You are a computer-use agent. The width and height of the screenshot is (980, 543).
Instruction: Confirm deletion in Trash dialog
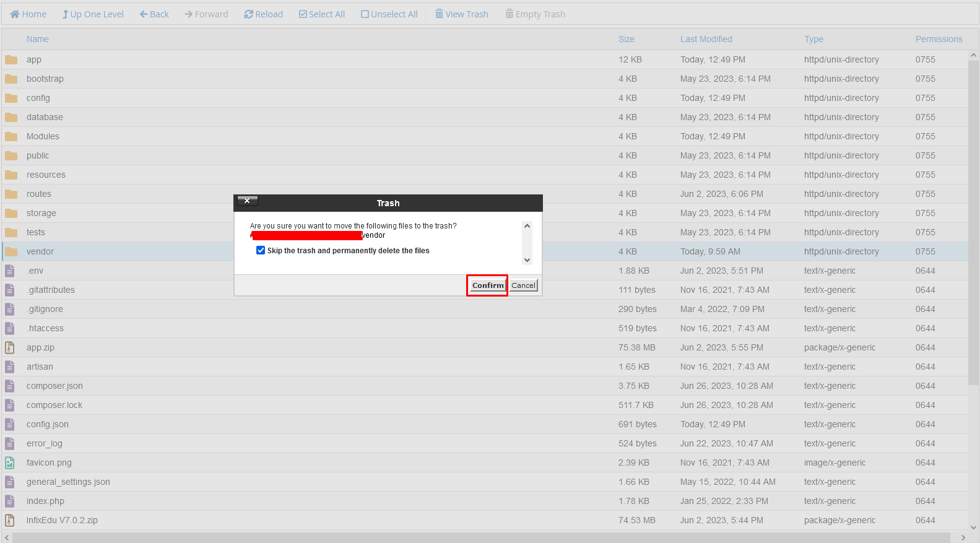[x=488, y=285]
